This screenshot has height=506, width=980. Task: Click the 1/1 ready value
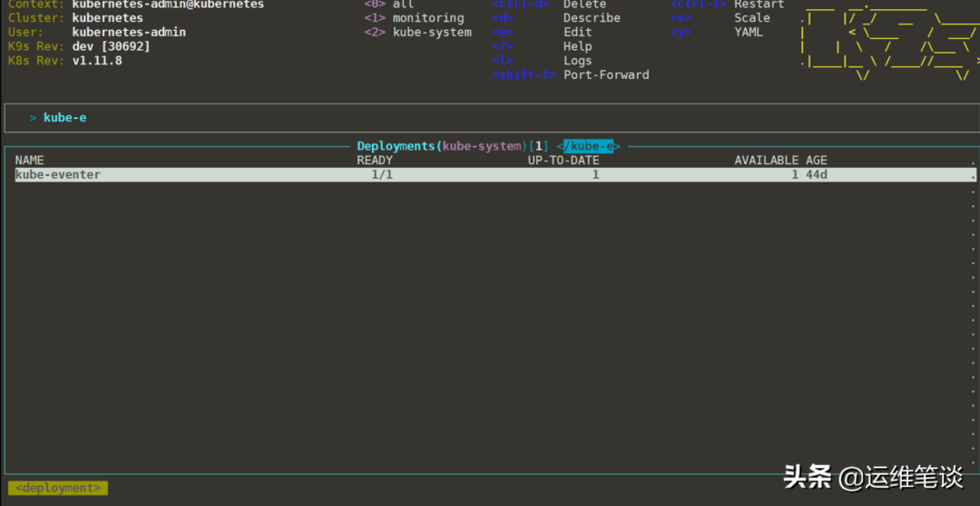(x=382, y=175)
